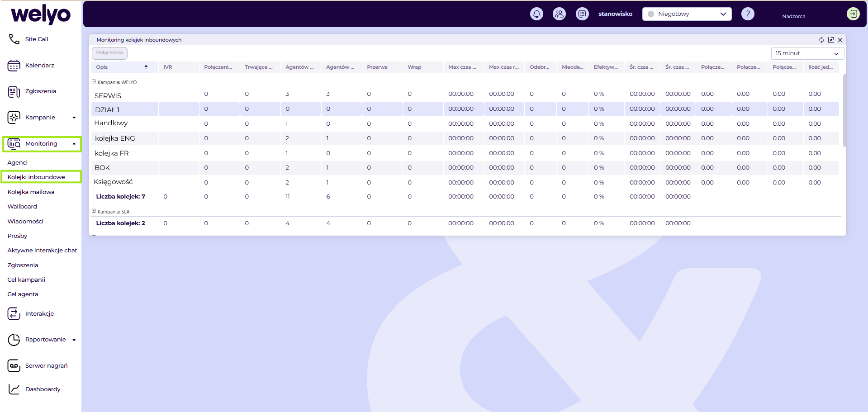Image resolution: width=868 pixels, height=412 pixels.
Task: Click the table's vertical scrollbar
Action: coord(844,110)
